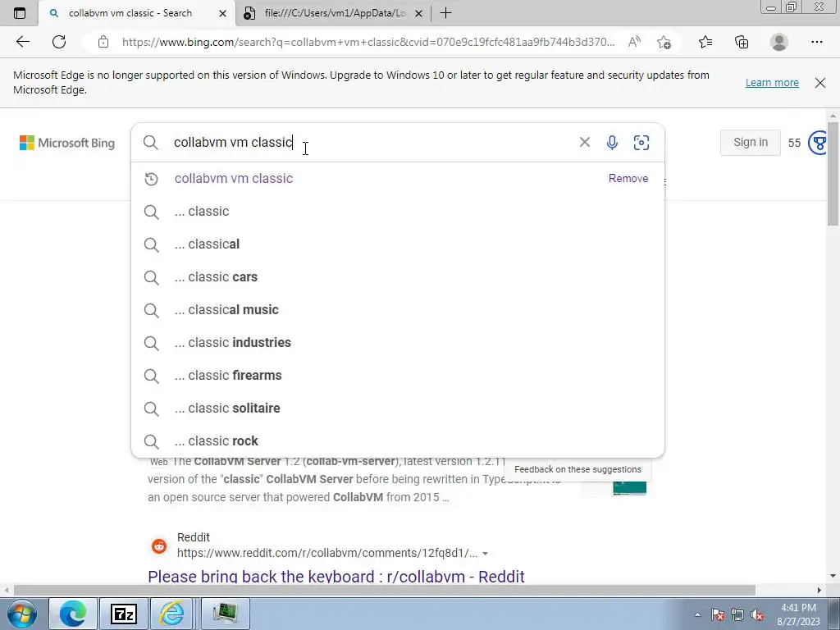Launch Internet Explorer from the taskbar
Image resolution: width=840 pixels, height=630 pixels.
pyautogui.click(x=171, y=614)
